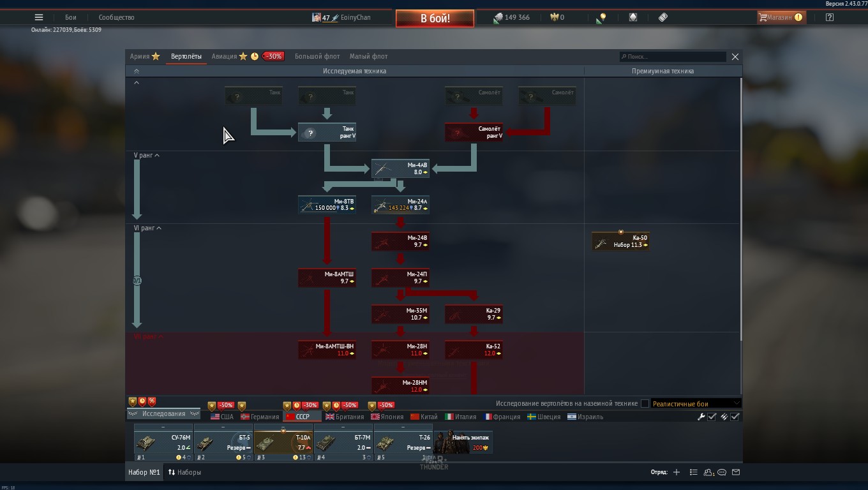The width and height of the screenshot is (868, 490).
Task: Open the squad list icon
Action: click(694, 472)
